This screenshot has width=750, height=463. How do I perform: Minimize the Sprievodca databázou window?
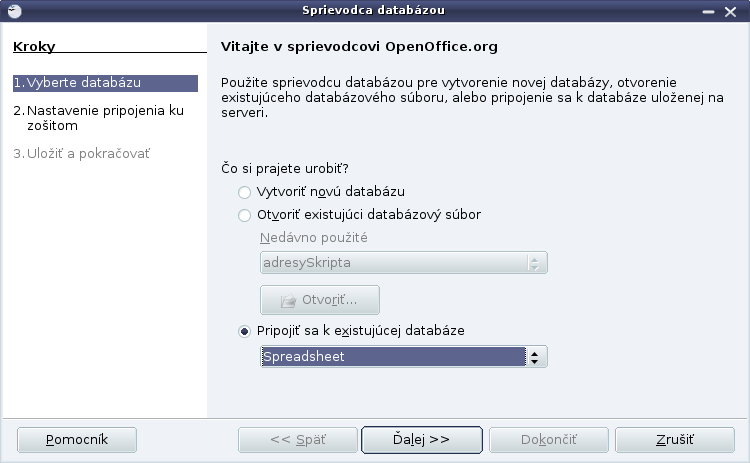pyautogui.click(x=708, y=11)
